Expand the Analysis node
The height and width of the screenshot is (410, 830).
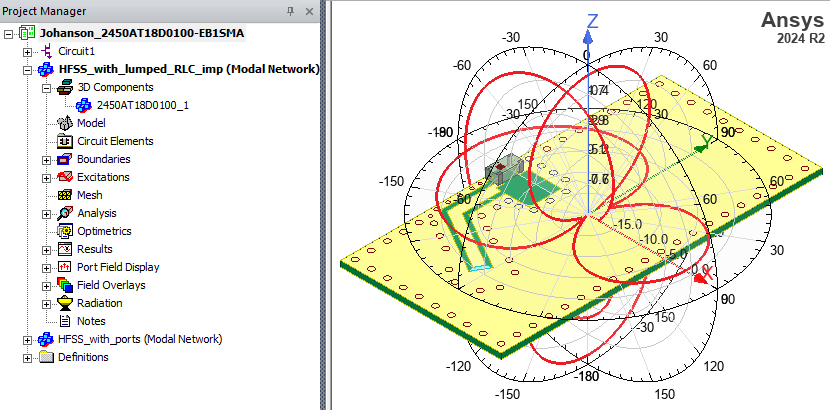coord(47,214)
